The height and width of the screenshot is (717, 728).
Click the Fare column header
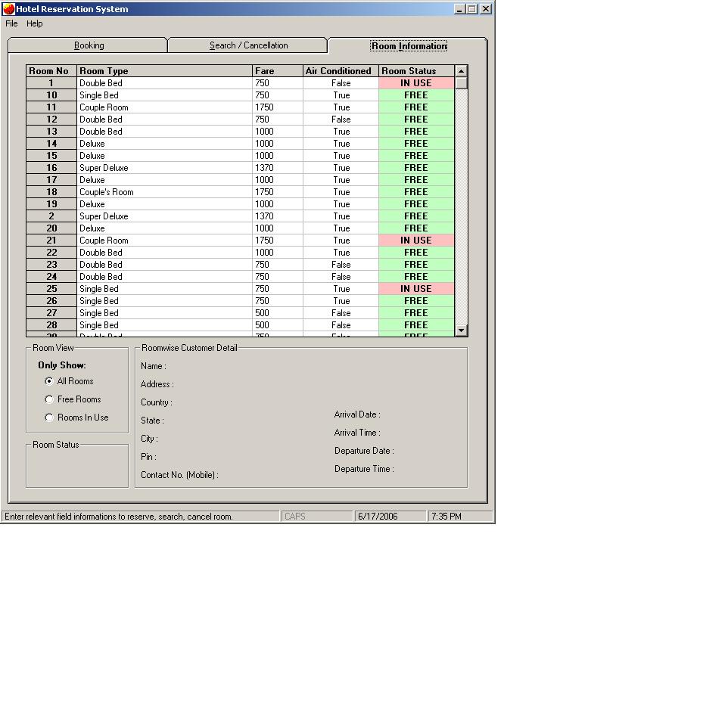[x=278, y=71]
